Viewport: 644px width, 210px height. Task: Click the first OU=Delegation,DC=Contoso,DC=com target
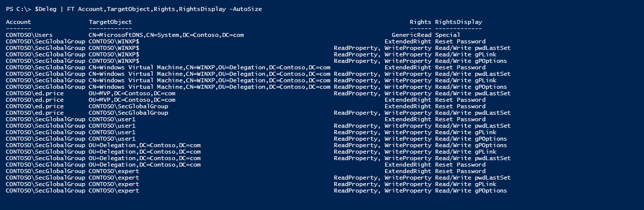point(145,145)
